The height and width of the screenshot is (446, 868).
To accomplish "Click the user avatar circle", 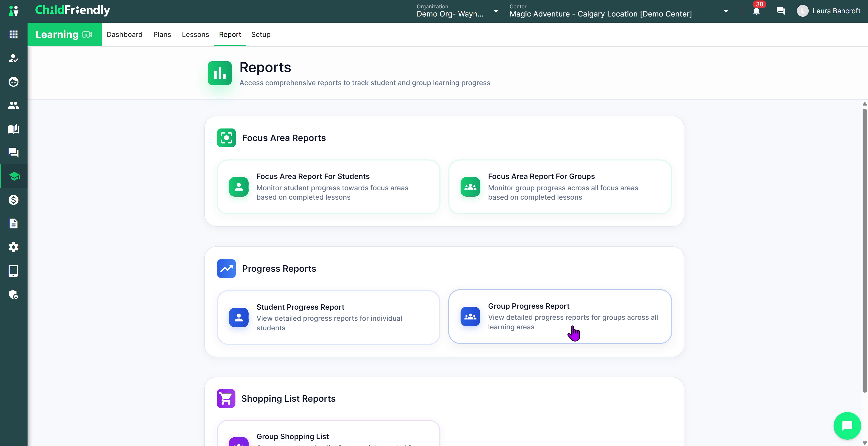I will [803, 11].
